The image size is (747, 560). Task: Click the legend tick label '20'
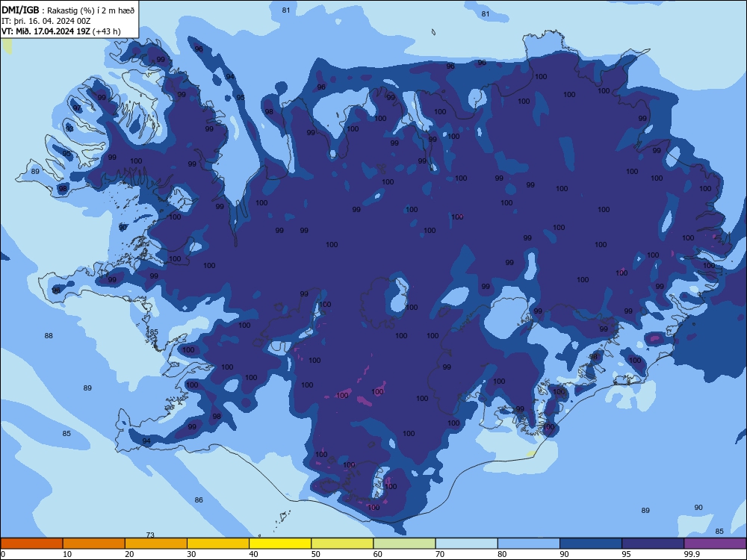[x=129, y=554]
